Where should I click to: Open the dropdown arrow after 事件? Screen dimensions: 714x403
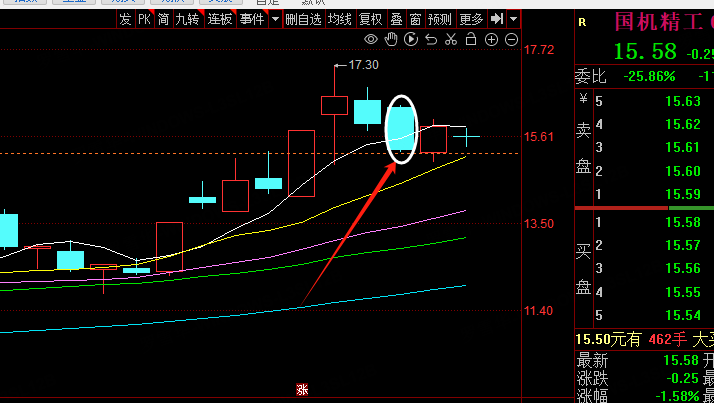(273, 19)
